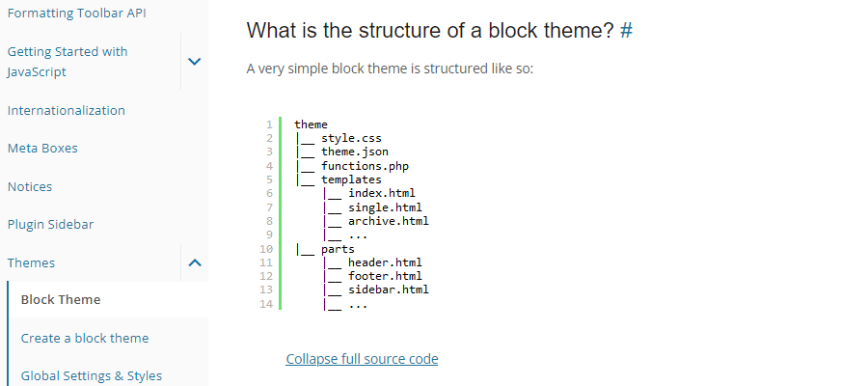Viewport: 868px width, 386px height.
Task: Click the index.html code line
Action: pos(382,193)
